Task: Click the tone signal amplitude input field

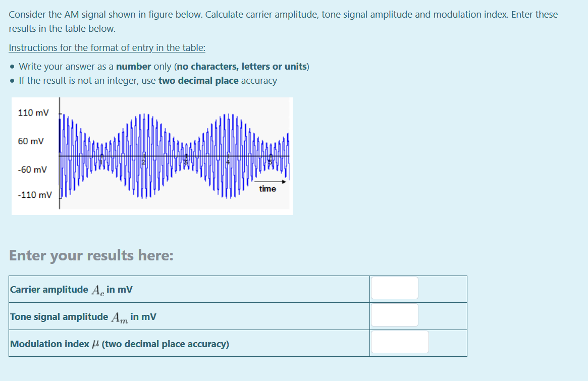Action: (394, 315)
